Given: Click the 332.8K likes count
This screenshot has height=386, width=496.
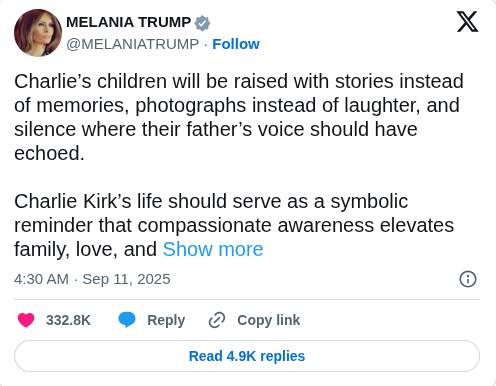Looking at the screenshot, I should [68, 320].
